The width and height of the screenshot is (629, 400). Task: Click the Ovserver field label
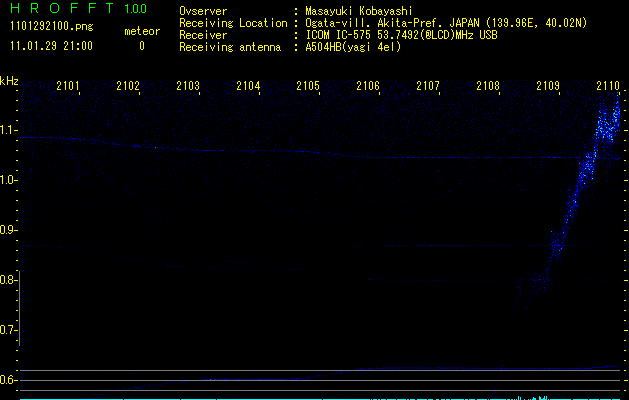[x=203, y=11]
